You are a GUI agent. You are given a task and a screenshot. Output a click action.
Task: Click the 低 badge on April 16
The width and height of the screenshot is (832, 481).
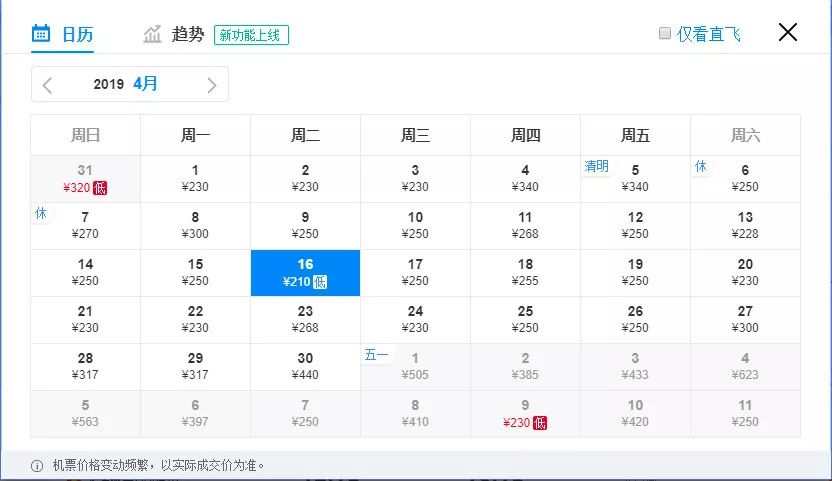[320, 282]
